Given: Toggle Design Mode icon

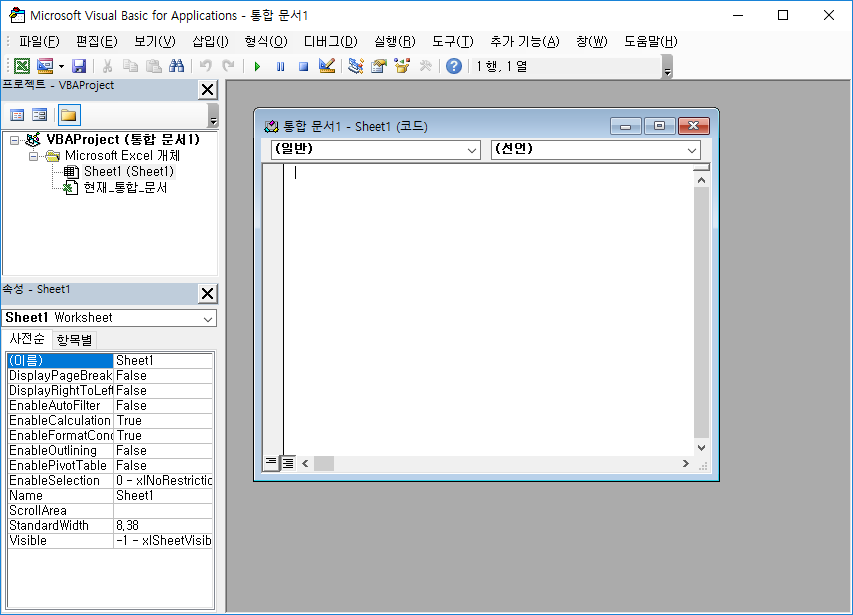Looking at the screenshot, I should pyautogui.click(x=327, y=66).
